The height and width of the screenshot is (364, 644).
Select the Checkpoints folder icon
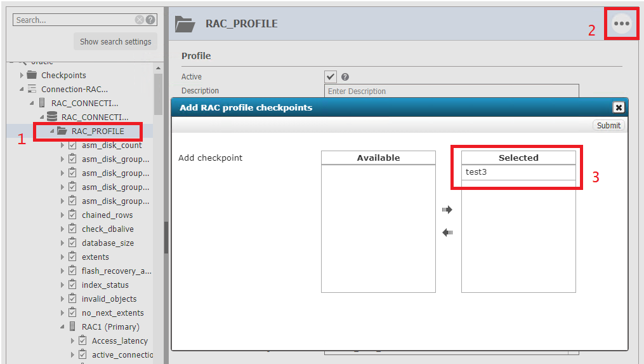coord(32,75)
